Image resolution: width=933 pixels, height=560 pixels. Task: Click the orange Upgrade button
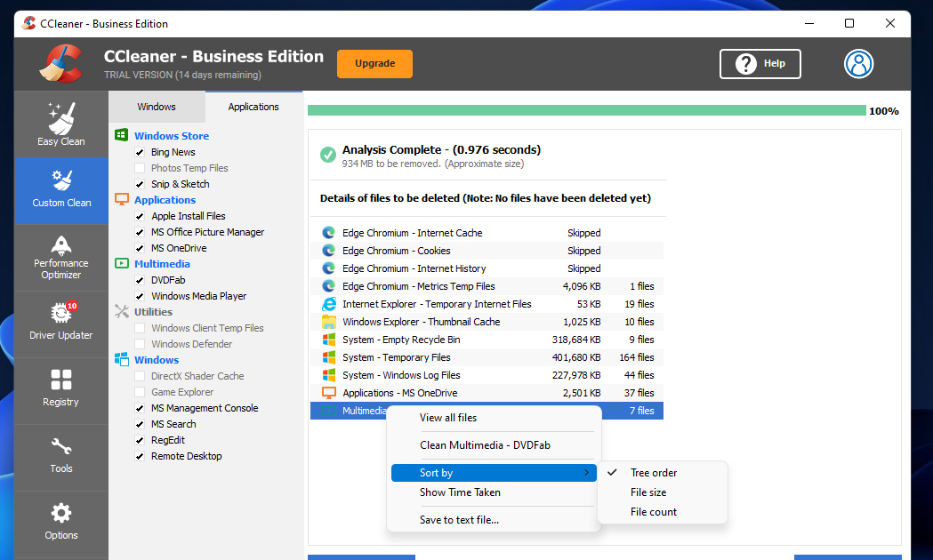374,64
